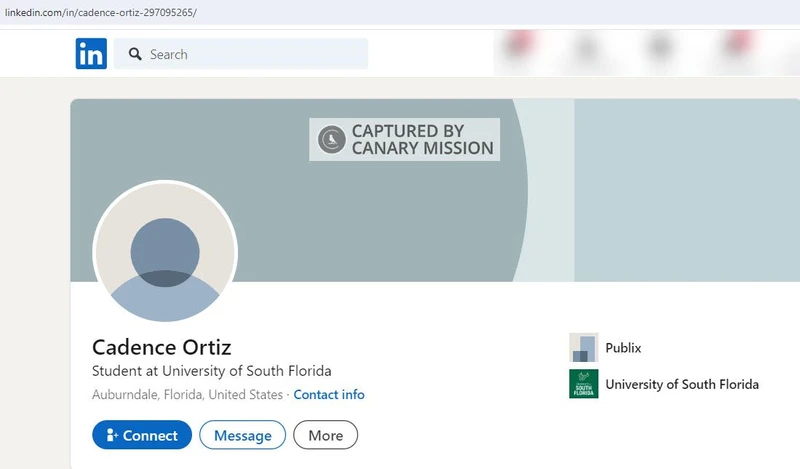Open University of South Florida link

click(x=682, y=384)
